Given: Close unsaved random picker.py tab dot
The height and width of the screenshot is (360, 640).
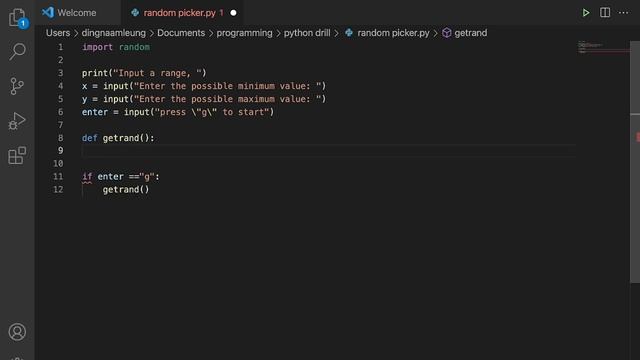Looking at the screenshot, I should coord(233,13).
